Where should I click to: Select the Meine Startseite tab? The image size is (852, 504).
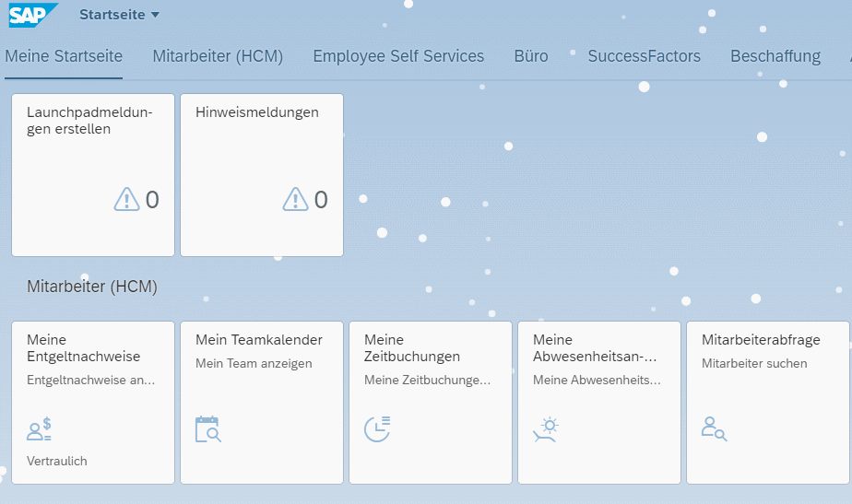[x=64, y=56]
